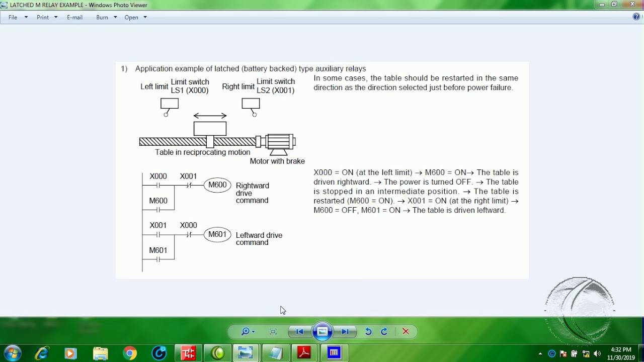Viewport: 644px width, 362px height.
Task: Open the Burn menu
Action: (x=102, y=17)
